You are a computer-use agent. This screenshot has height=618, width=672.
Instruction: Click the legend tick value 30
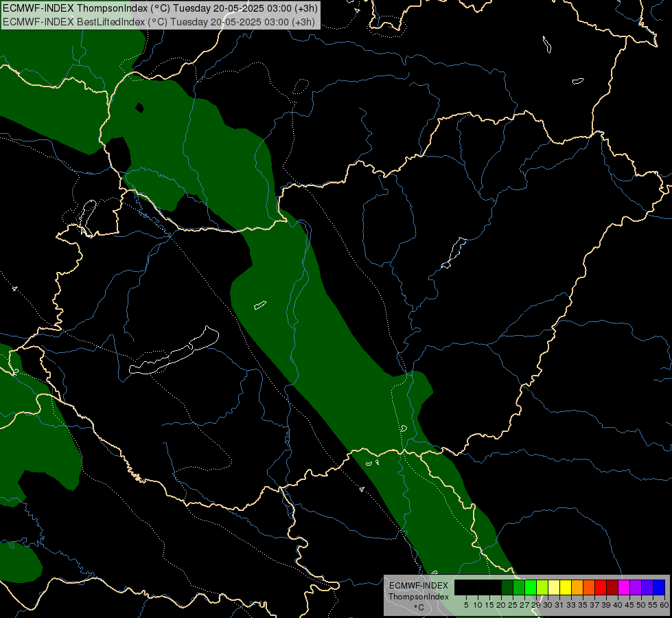coord(548,605)
